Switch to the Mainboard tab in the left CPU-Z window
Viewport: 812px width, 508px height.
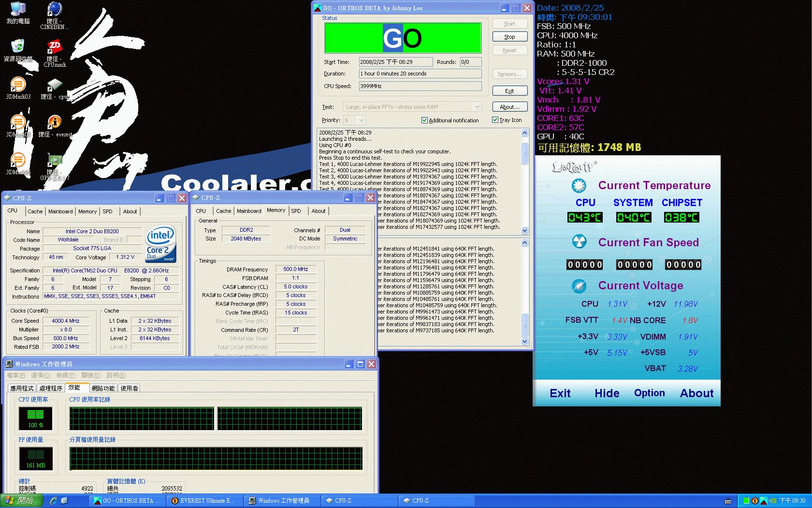point(60,211)
